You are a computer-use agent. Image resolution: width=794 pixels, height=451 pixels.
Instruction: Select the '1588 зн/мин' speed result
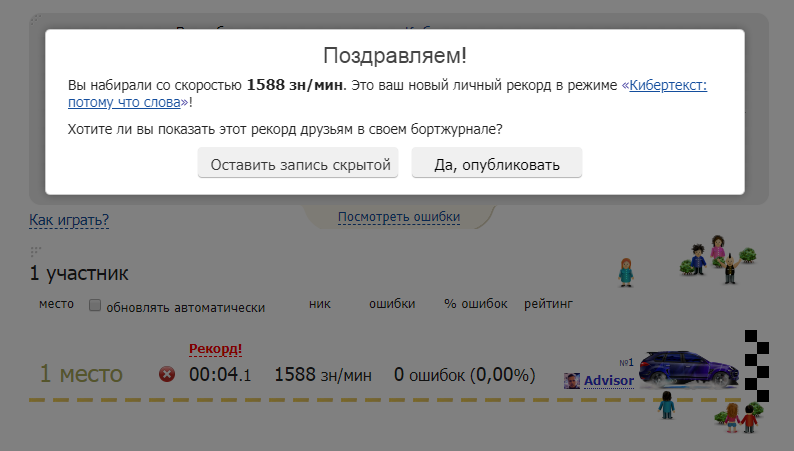[323, 375]
